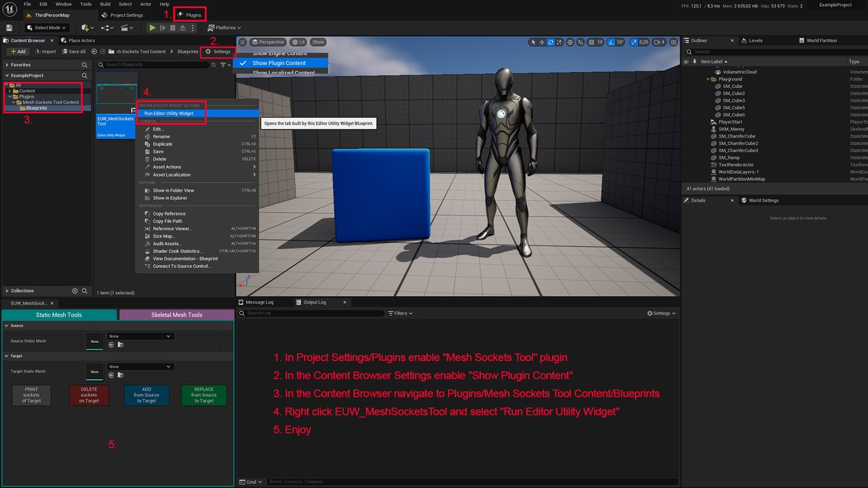Toggle scale snapping icon
Screen dimensions: 868x488
pos(633,42)
